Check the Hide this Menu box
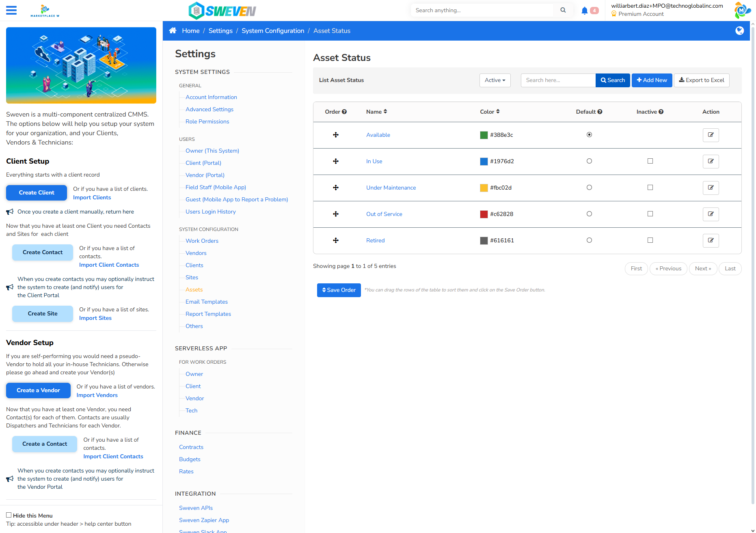 point(9,515)
